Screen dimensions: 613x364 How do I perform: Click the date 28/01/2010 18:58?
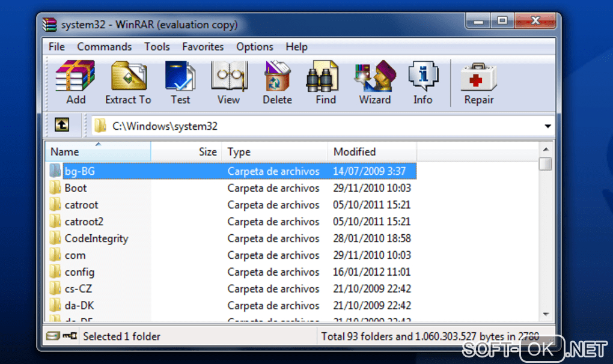pyautogui.click(x=372, y=238)
